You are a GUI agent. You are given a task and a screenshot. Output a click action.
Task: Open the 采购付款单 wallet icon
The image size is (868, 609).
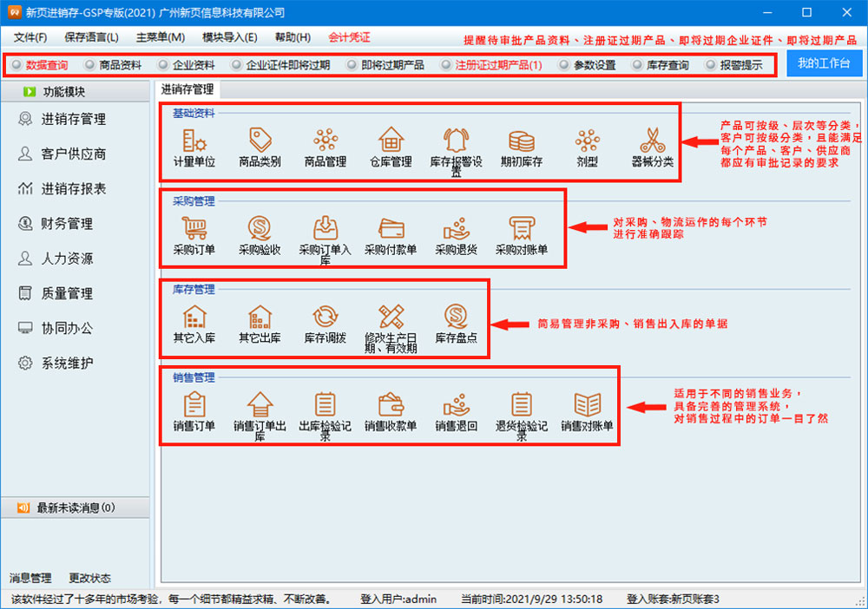[391, 229]
